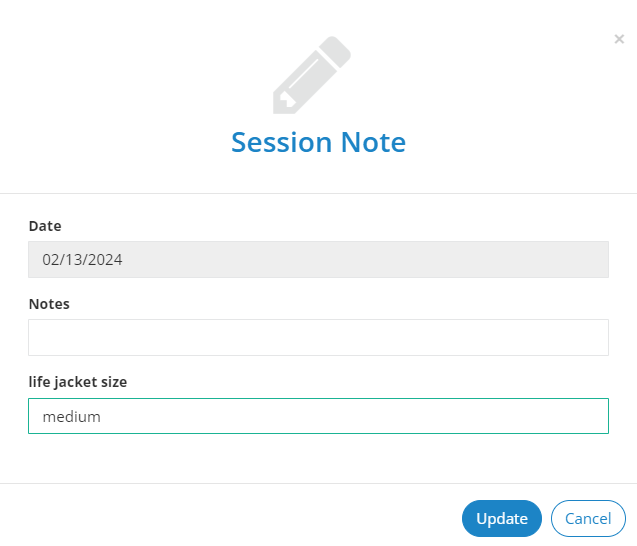This screenshot has width=637, height=546.
Task: Click the Date label
Action: point(45,226)
